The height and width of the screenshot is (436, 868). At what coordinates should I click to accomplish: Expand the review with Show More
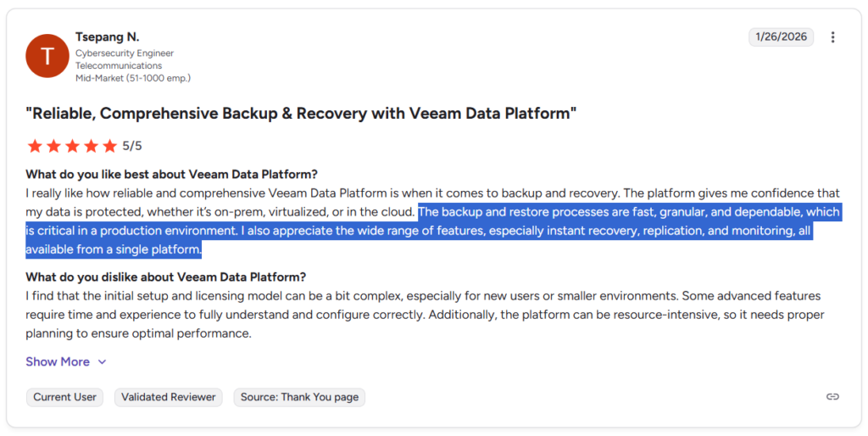click(58, 361)
